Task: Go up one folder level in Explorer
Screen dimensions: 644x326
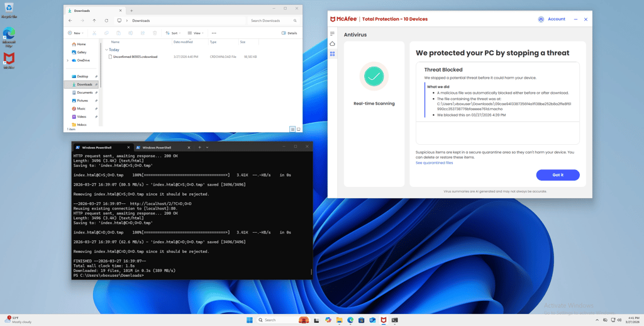Action: 94,21
